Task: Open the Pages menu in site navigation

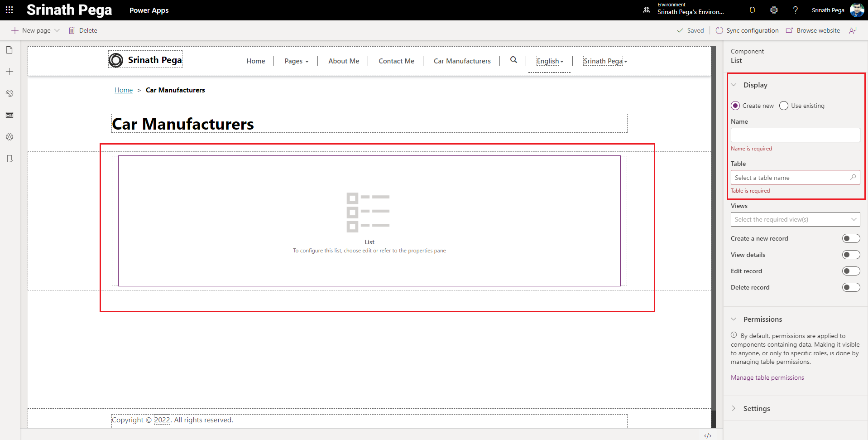Action: [296, 61]
